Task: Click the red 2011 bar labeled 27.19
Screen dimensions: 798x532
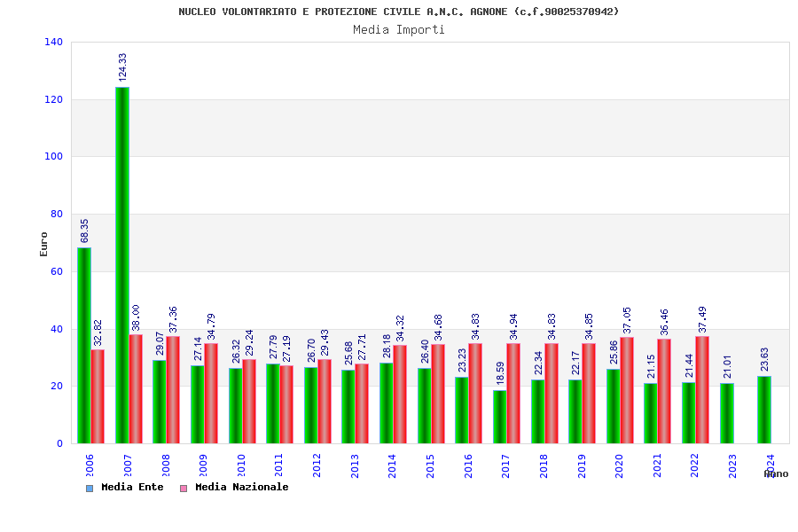Action: 286,404
